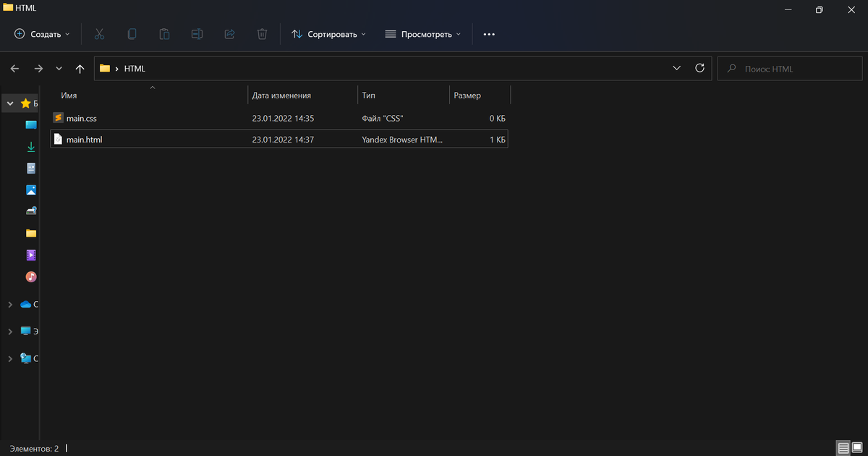Click the Cut scissors icon
This screenshot has width=868, height=456.
point(99,34)
